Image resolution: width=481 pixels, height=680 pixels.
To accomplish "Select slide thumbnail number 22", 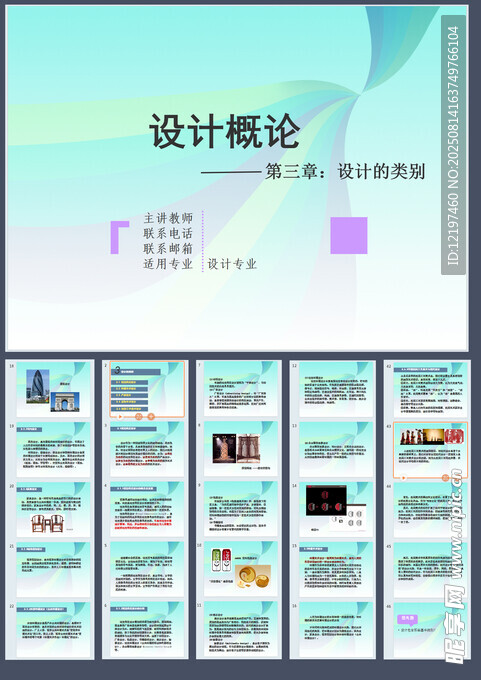I will (x=53, y=629).
